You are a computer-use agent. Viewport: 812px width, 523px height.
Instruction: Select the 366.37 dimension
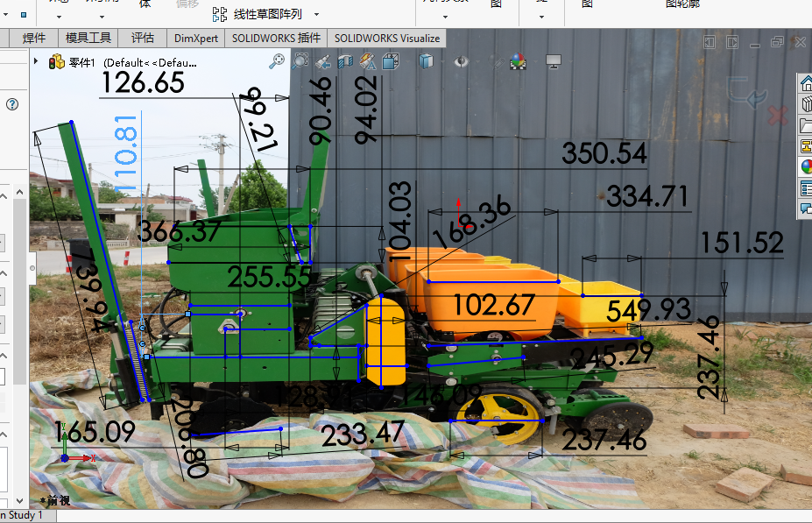tap(180, 231)
